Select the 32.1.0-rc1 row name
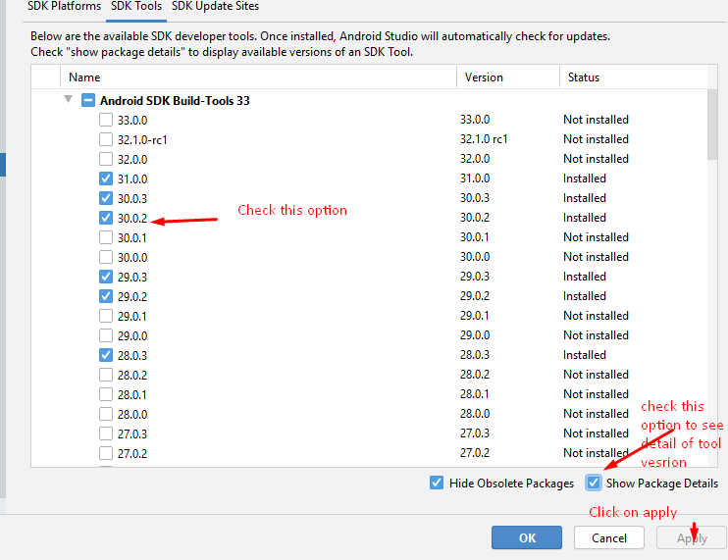The image size is (728, 560). tap(142, 139)
